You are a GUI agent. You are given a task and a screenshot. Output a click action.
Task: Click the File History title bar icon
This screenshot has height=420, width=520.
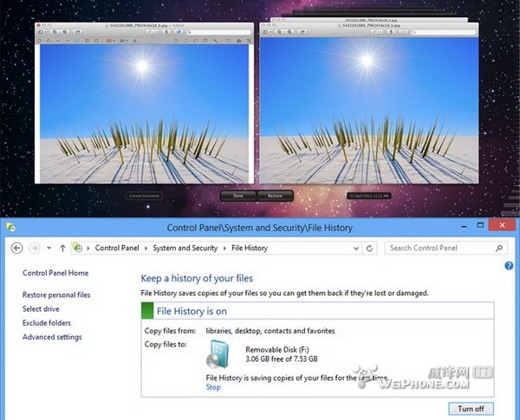coord(10,227)
